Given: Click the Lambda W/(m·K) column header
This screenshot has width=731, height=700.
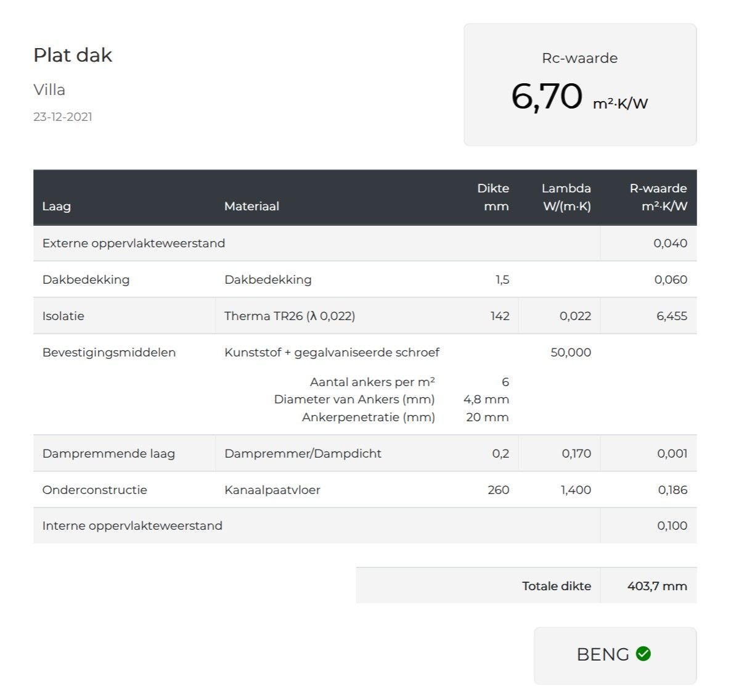Looking at the screenshot, I should (566, 197).
